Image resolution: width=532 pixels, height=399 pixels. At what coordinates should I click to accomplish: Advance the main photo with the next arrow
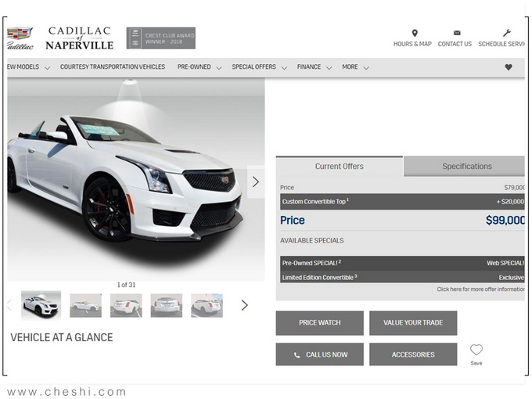(x=256, y=182)
